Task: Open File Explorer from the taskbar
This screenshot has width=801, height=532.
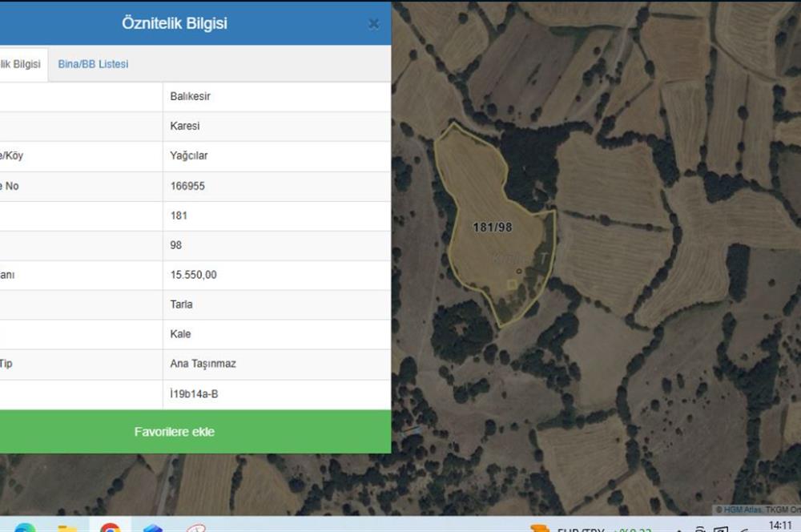Action: click(67, 527)
